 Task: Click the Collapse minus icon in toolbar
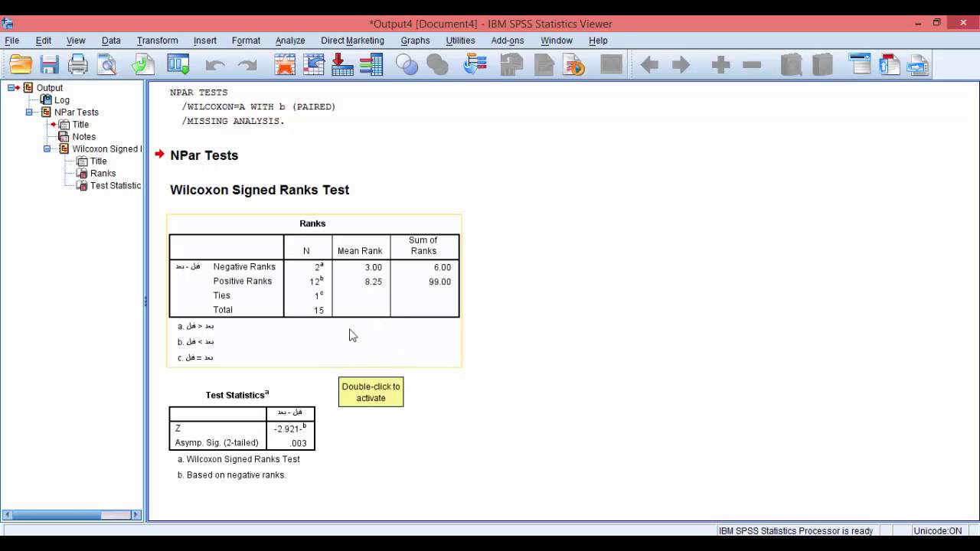[x=752, y=65]
